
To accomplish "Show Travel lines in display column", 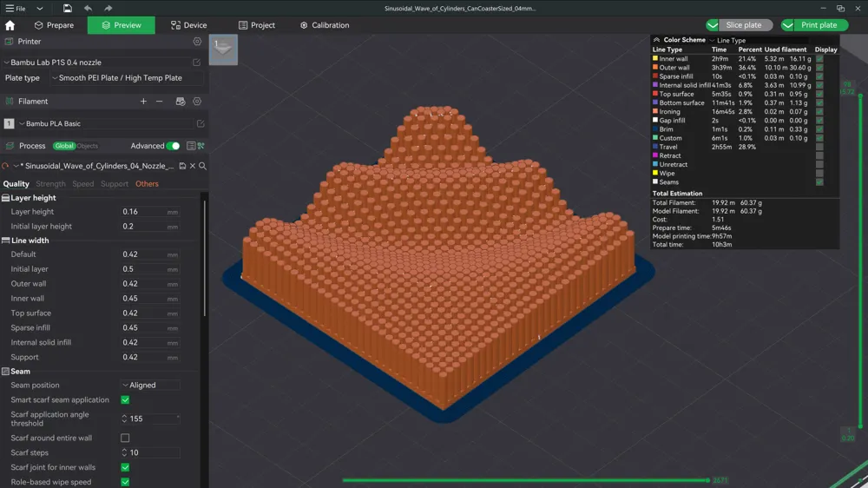I will [819, 147].
